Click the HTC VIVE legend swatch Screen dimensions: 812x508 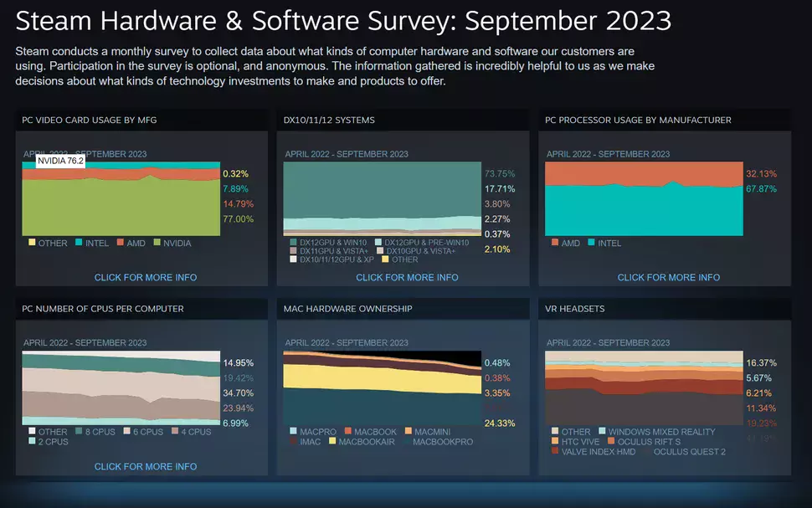pyautogui.click(x=555, y=441)
